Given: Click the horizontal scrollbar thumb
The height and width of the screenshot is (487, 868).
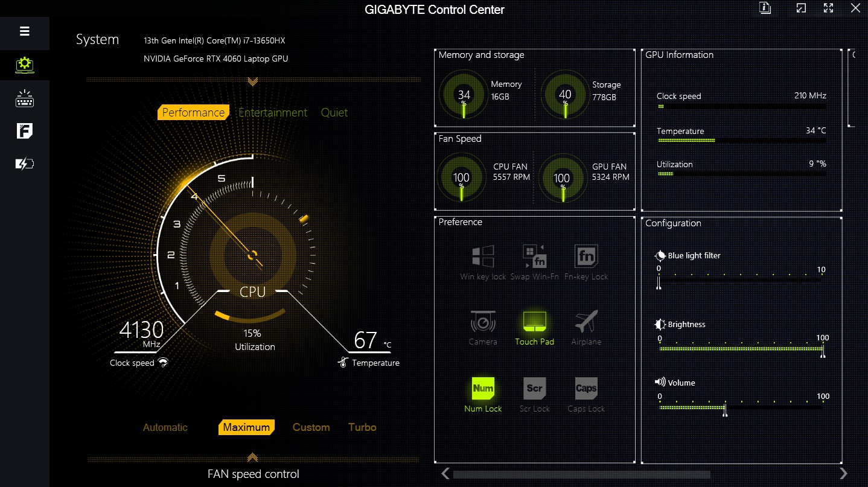Looking at the screenshot, I should coord(581,474).
